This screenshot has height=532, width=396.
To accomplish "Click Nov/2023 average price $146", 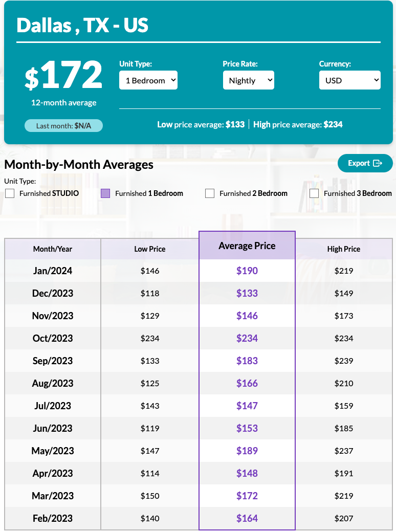I will [247, 316].
